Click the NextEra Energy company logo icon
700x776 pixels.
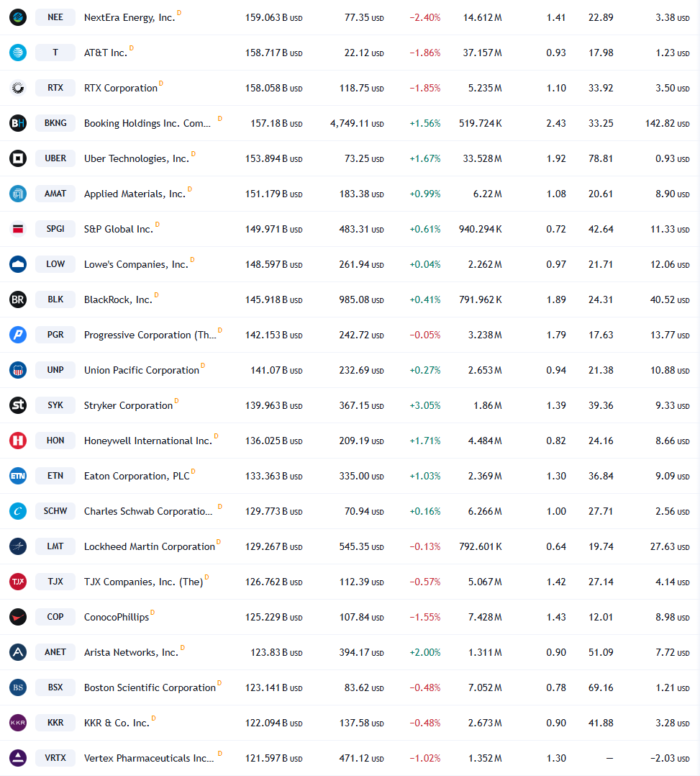coord(18,17)
